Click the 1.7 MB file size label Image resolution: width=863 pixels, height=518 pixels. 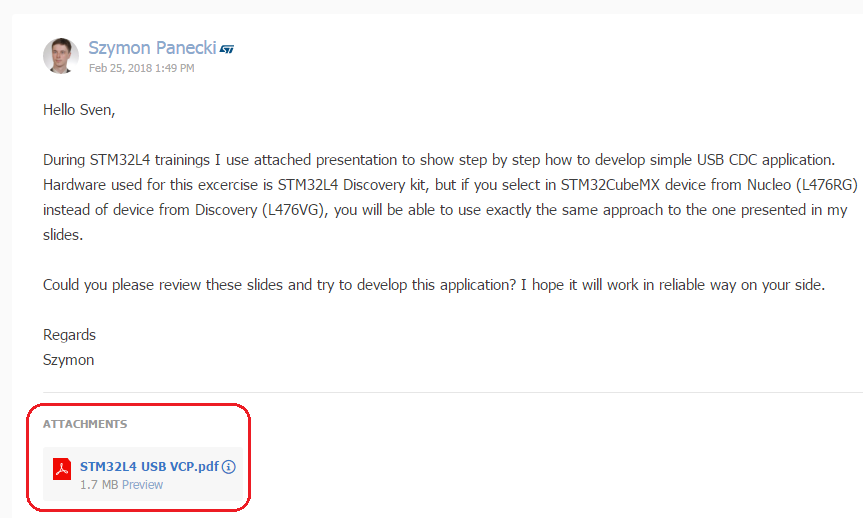tap(99, 485)
